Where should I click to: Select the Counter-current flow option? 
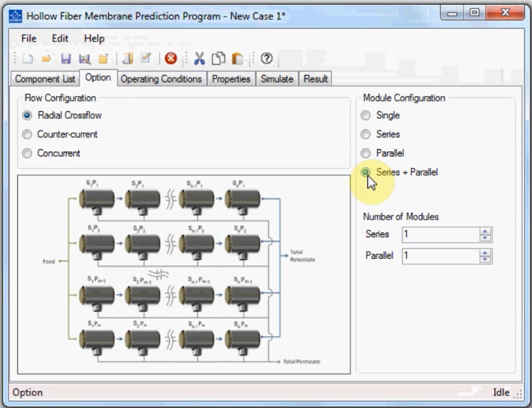pyautogui.click(x=28, y=134)
